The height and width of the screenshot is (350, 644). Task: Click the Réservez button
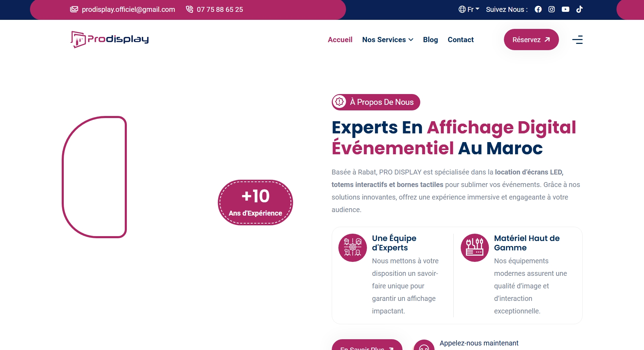point(531,40)
